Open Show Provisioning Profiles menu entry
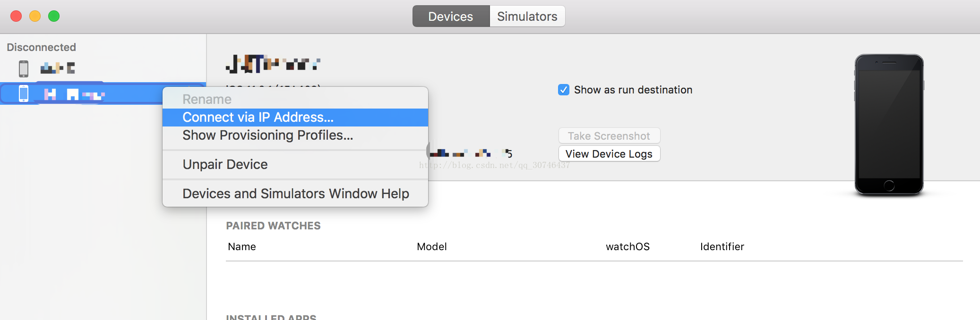Viewport: 980px width, 320px height. [x=295, y=135]
